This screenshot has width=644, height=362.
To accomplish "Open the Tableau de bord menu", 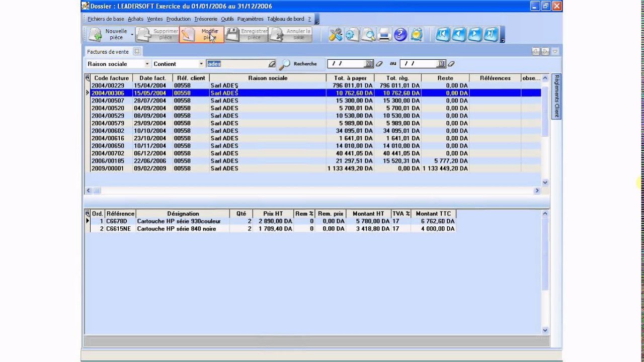I will 285,19.
